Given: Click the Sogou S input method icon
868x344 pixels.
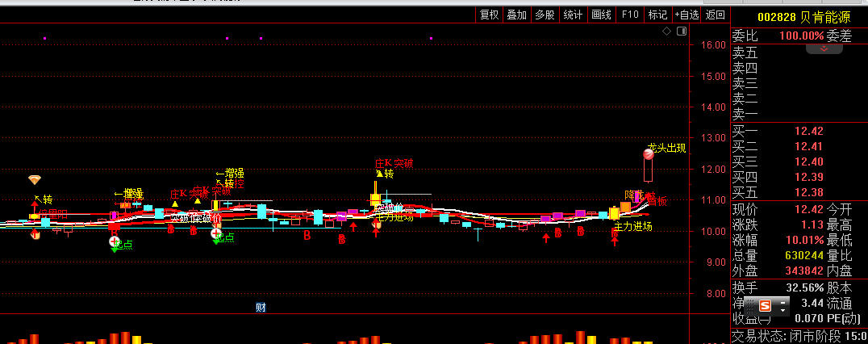Looking at the screenshot, I should 763,306.
